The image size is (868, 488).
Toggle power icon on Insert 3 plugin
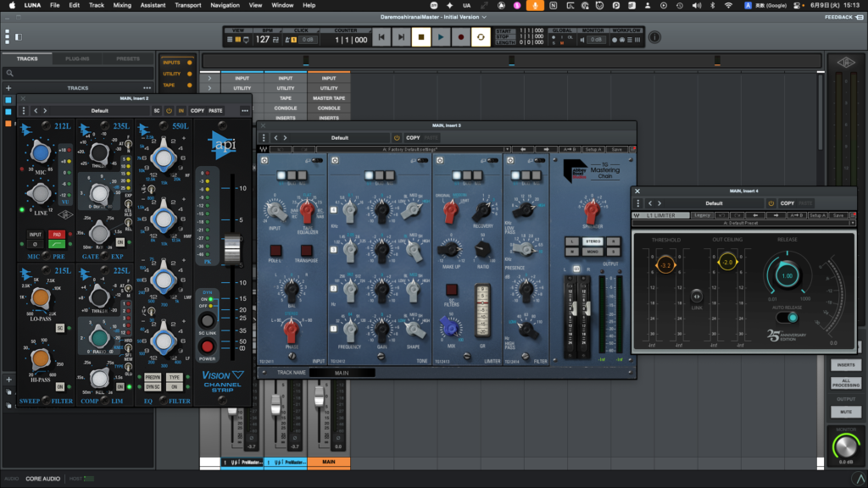[x=397, y=138]
